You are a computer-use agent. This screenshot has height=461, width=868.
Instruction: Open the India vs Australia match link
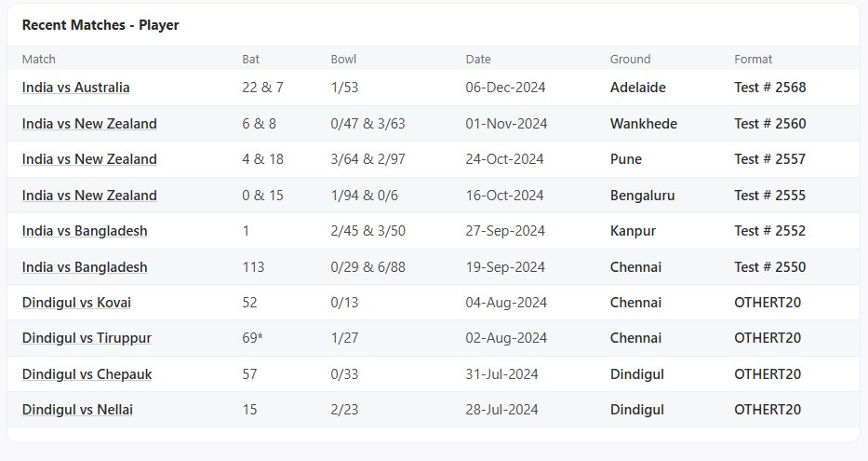[x=75, y=88]
